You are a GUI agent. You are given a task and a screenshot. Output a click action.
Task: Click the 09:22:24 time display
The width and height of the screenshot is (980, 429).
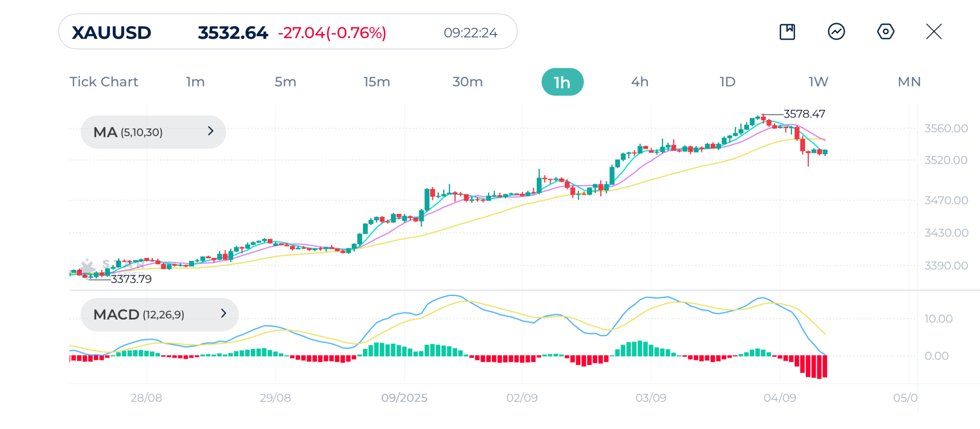(470, 33)
